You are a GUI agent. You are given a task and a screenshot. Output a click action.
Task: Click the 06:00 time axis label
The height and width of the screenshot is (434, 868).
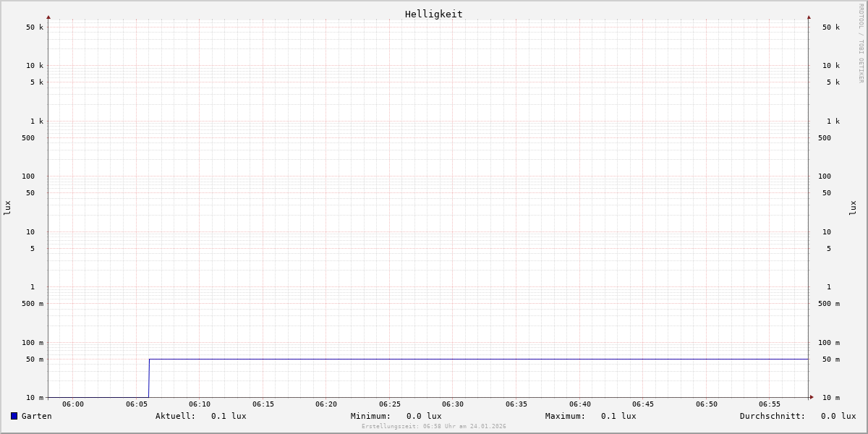tap(73, 404)
